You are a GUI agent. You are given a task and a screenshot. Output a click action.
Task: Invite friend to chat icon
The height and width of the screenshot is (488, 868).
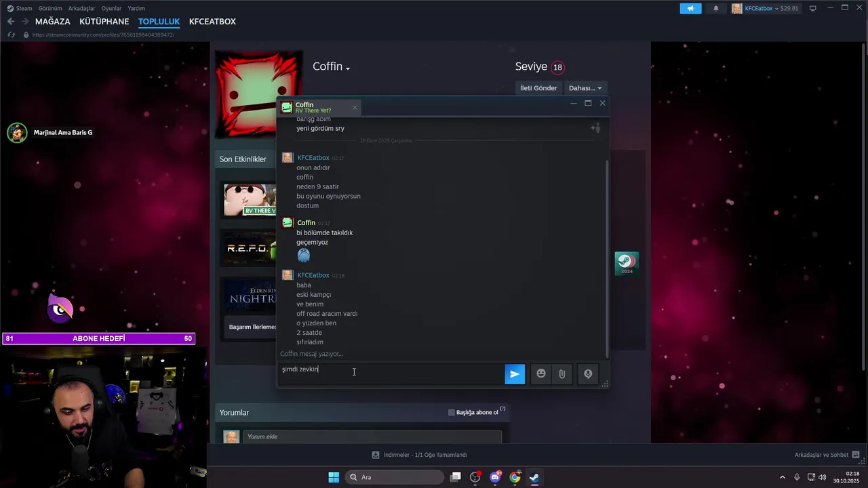point(595,128)
